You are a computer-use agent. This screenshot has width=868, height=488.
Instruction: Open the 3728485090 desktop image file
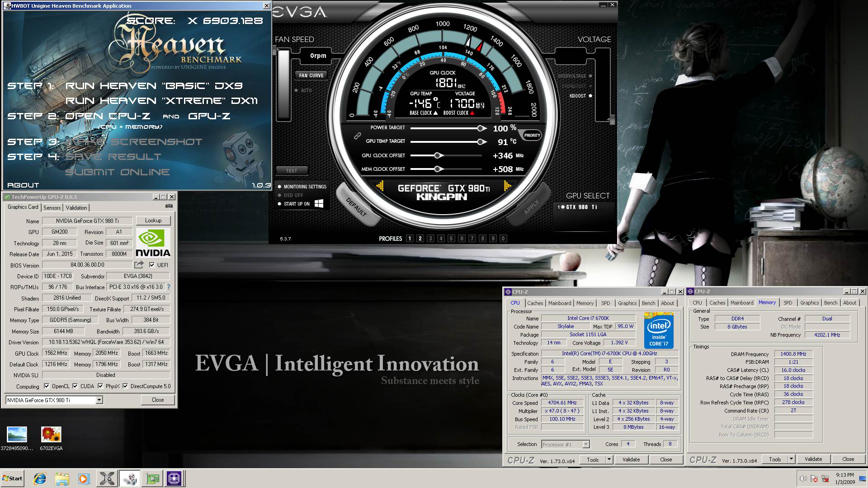[x=17, y=439]
